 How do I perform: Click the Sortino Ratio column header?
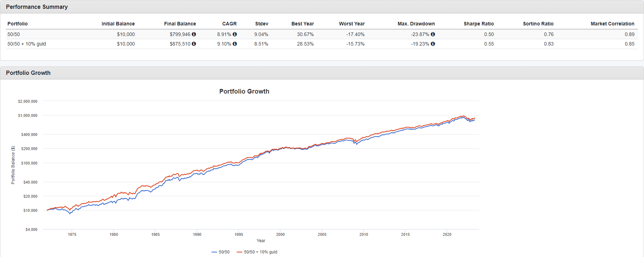point(538,24)
